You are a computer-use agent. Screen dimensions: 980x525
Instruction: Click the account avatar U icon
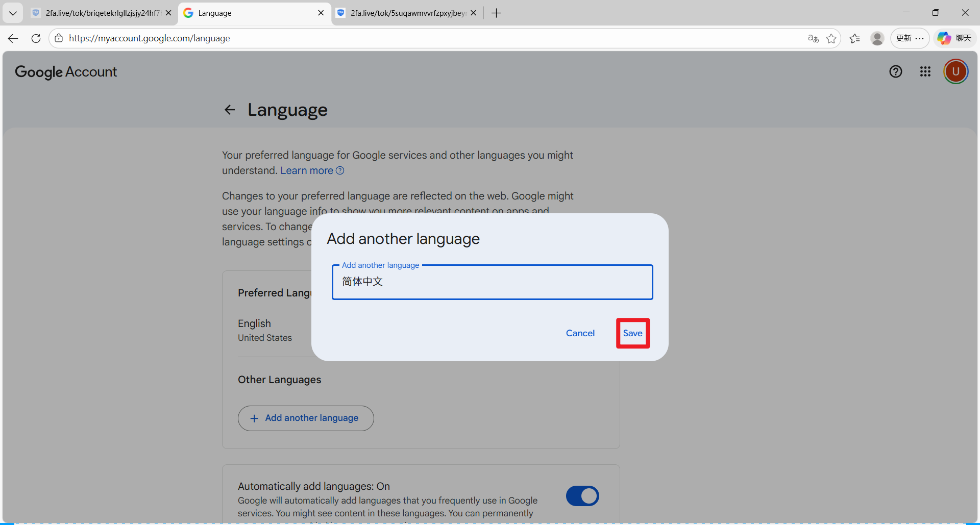click(955, 71)
